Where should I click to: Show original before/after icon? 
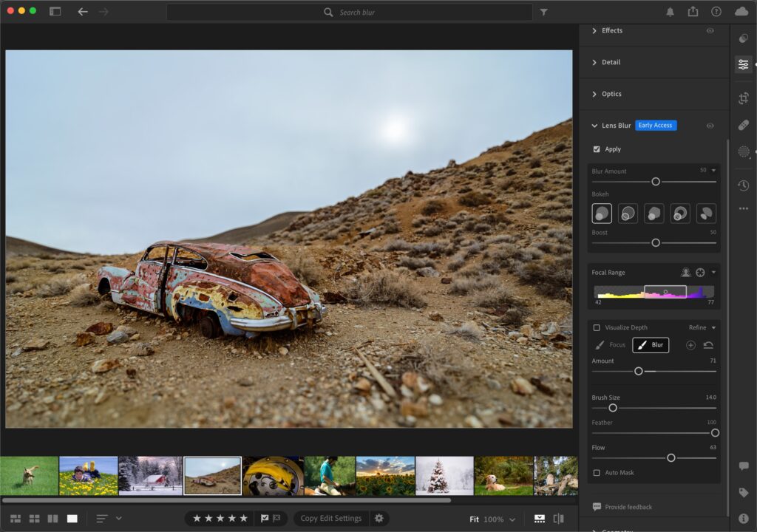559,519
